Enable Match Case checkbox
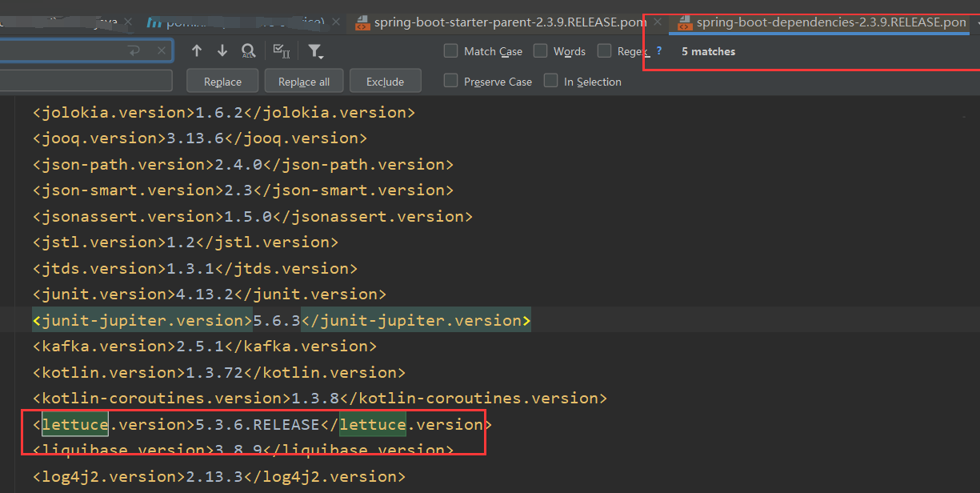 [x=450, y=50]
